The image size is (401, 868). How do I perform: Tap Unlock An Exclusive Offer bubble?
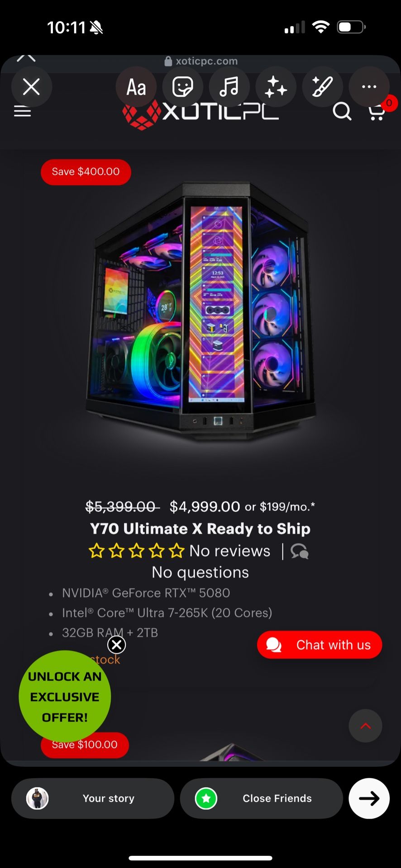coord(65,697)
